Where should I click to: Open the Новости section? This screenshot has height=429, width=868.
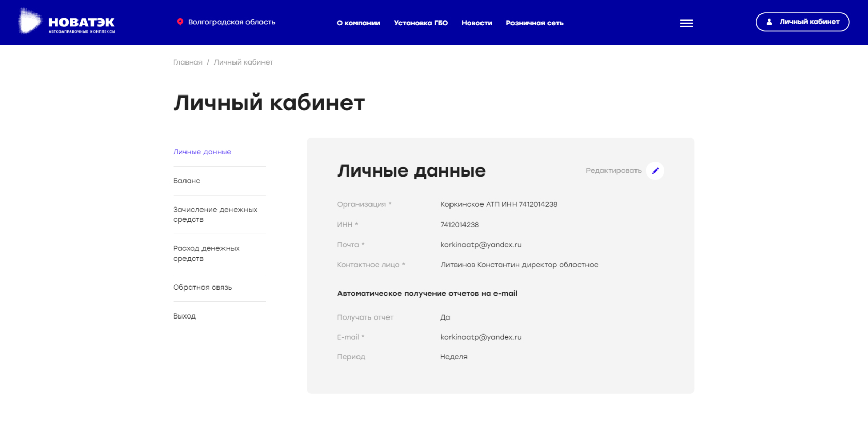click(477, 23)
